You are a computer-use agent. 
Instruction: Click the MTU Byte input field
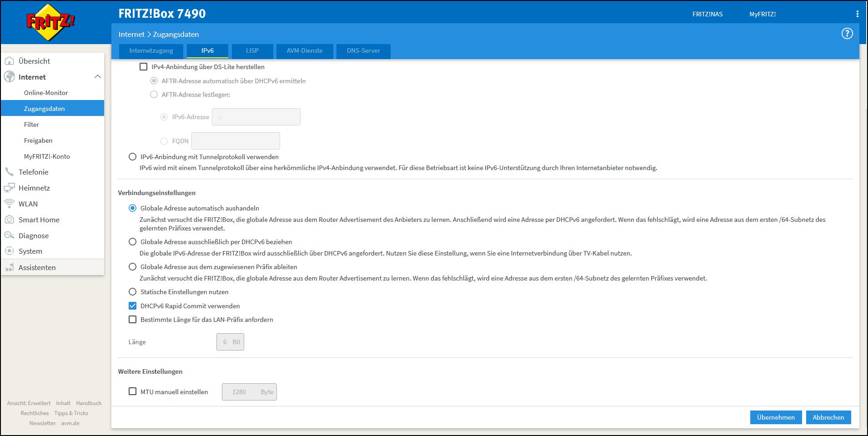pyautogui.click(x=249, y=392)
